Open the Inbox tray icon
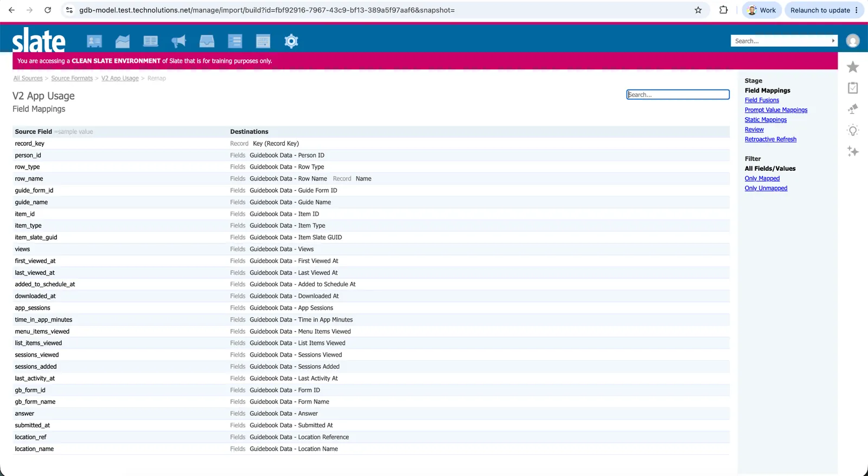Image resolution: width=868 pixels, height=476 pixels. tap(207, 41)
